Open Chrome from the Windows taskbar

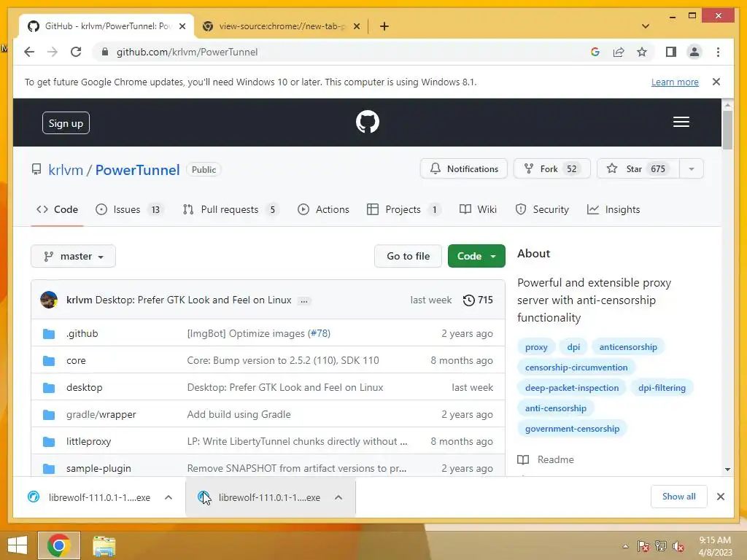[59, 545]
